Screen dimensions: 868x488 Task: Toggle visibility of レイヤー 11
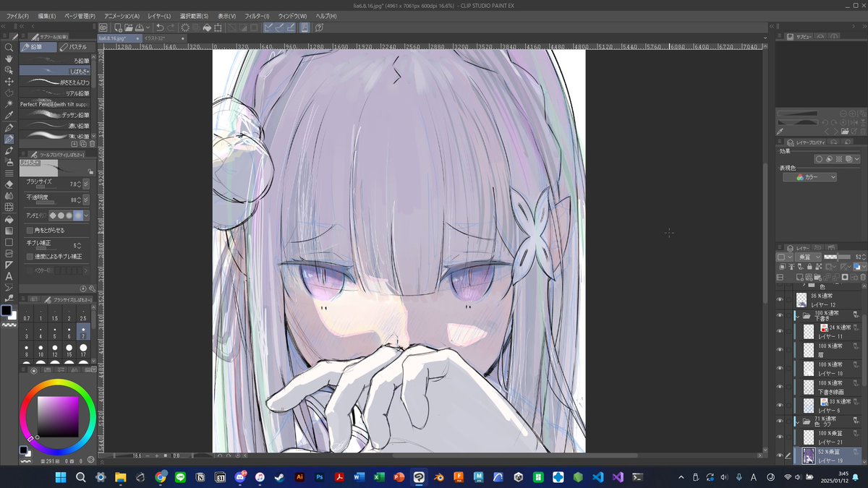tap(780, 332)
